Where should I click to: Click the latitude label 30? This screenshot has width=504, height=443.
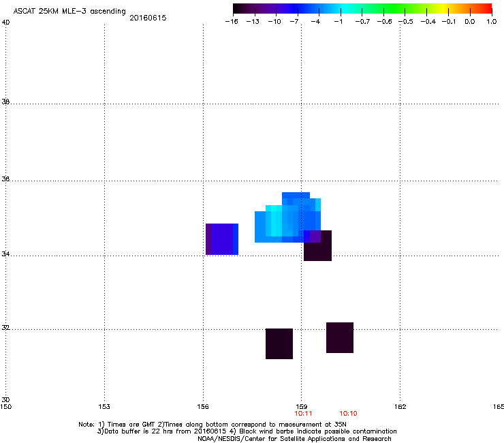pos(5,399)
